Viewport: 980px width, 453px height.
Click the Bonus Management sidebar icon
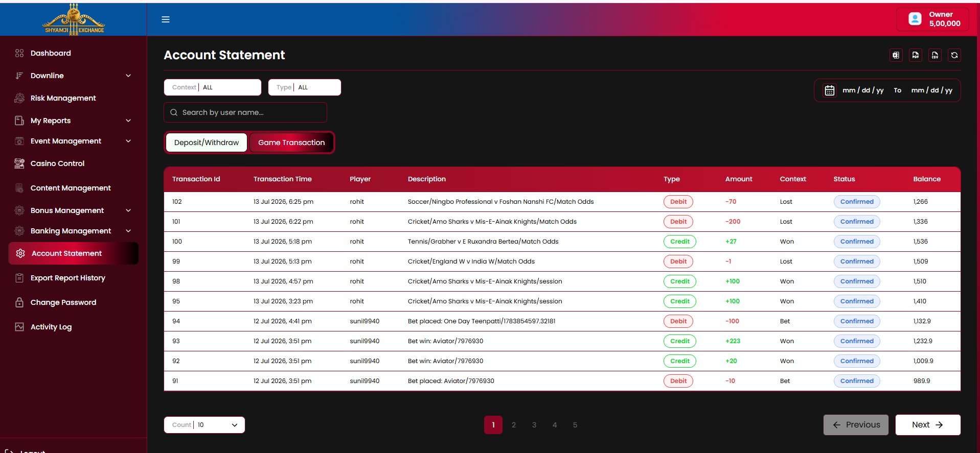pyautogui.click(x=19, y=210)
